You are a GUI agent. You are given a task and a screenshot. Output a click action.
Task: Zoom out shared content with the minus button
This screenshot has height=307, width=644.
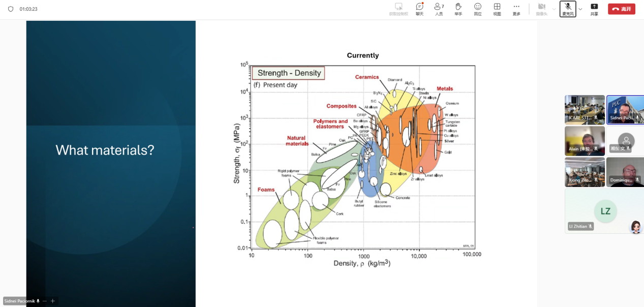(x=45, y=301)
